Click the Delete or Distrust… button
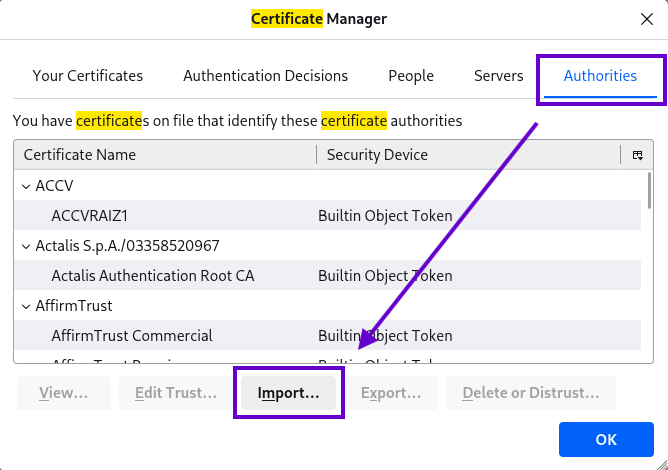This screenshot has width=668, height=470. (x=531, y=393)
